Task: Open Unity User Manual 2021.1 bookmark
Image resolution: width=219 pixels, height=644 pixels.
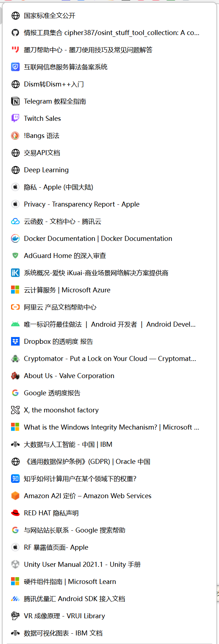Action: click(82, 565)
